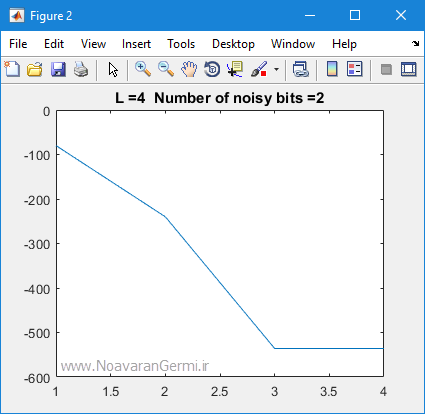Select the Zoom In magnifier tool
The height and width of the screenshot is (414, 425).
(143, 69)
